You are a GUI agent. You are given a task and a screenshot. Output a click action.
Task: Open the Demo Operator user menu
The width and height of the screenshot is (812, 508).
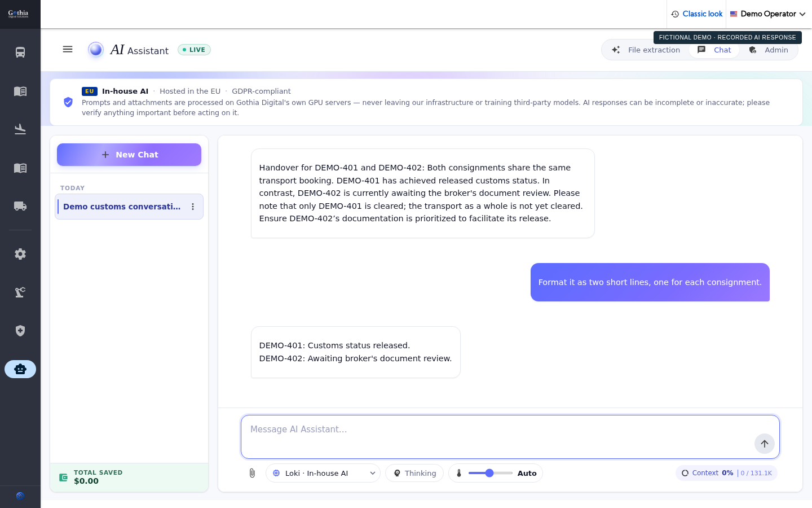point(768,14)
